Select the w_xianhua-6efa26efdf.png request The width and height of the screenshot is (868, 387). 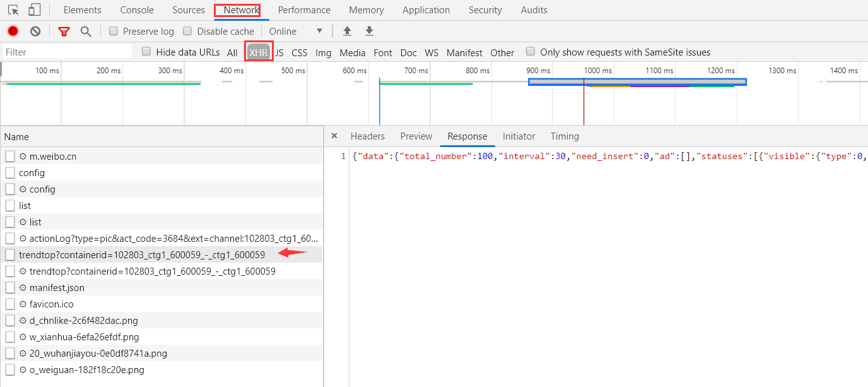tap(161, 336)
